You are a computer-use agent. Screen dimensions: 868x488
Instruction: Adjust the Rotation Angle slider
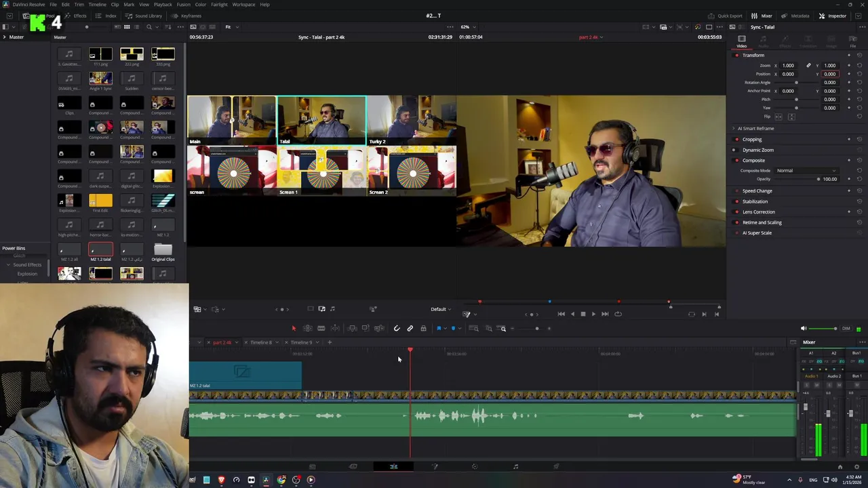point(796,83)
